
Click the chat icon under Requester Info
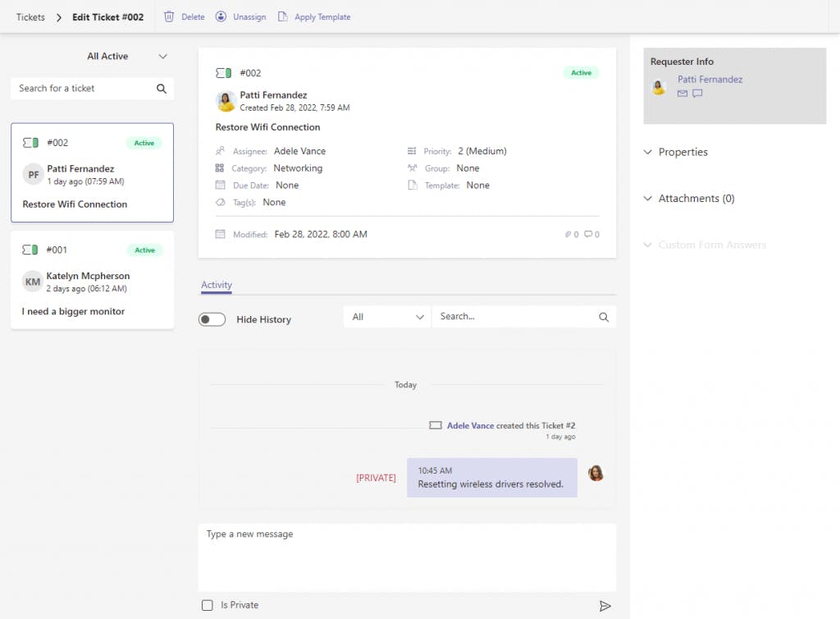(x=697, y=94)
